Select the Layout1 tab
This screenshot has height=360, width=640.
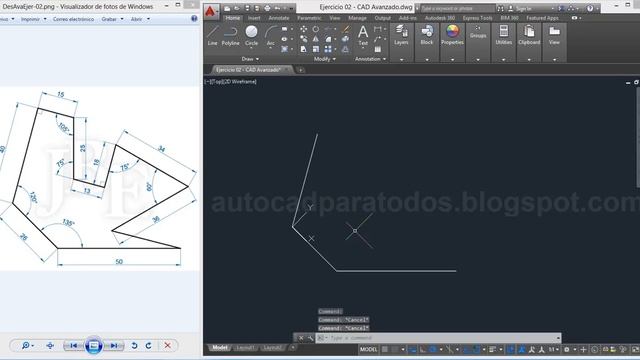tap(245, 348)
